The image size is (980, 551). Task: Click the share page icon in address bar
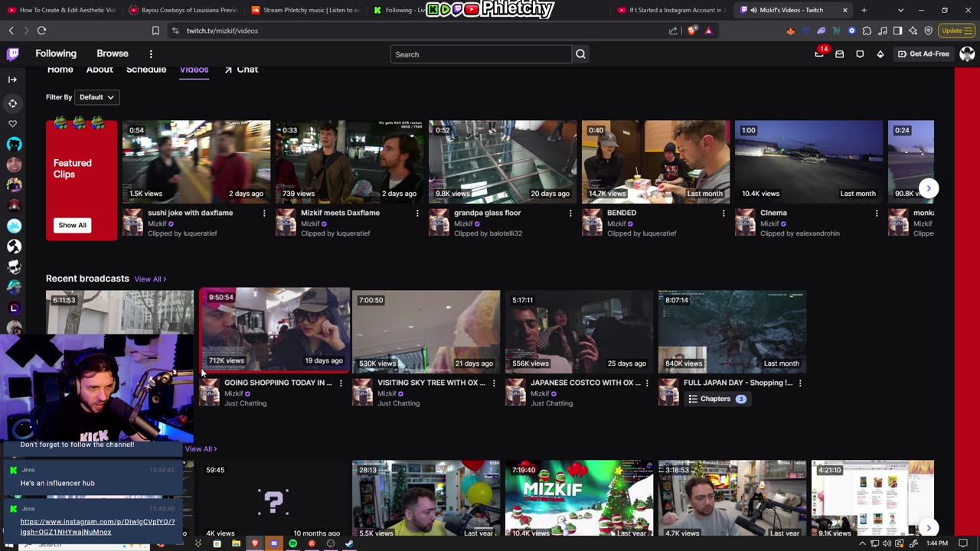(x=673, y=31)
